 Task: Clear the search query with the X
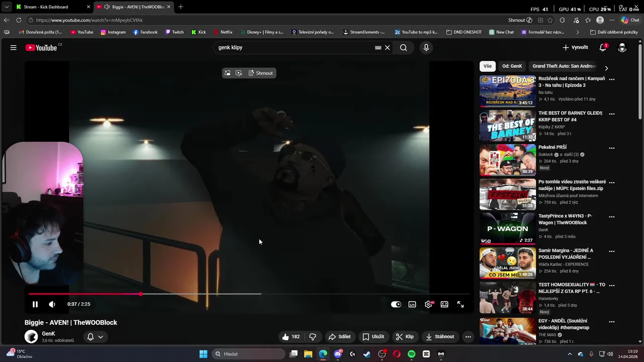(x=387, y=48)
